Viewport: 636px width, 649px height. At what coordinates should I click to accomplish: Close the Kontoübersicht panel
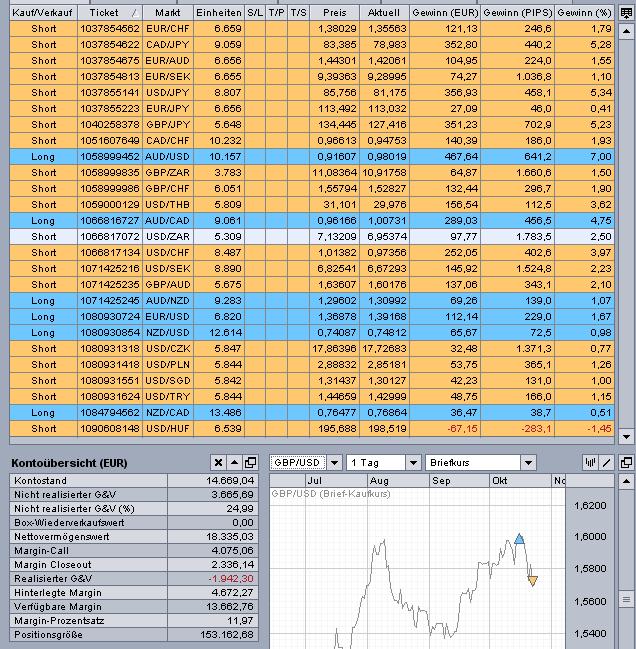pyautogui.click(x=219, y=462)
